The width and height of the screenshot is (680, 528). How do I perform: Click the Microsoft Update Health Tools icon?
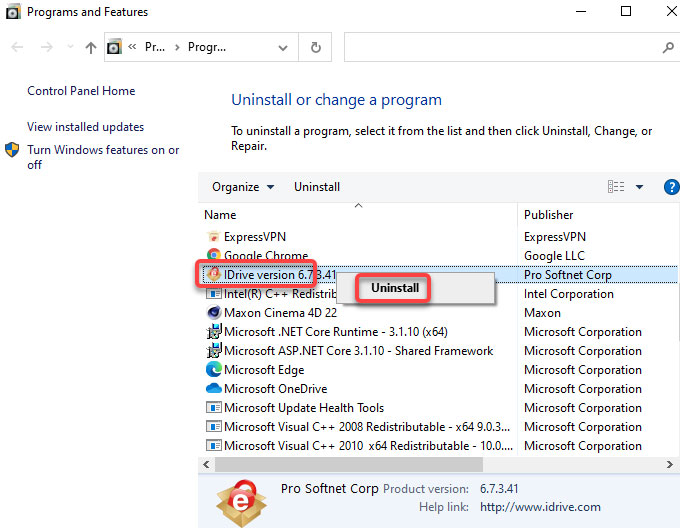point(213,407)
